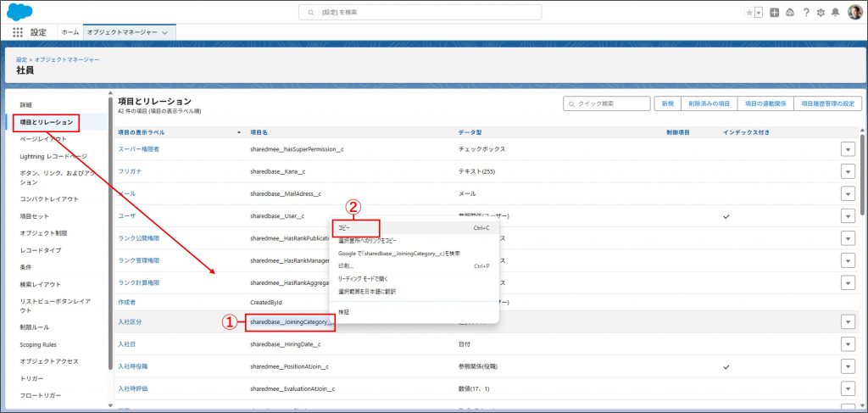868x413 pixels.
Task: Open the setup gear icon
Action: point(820,12)
